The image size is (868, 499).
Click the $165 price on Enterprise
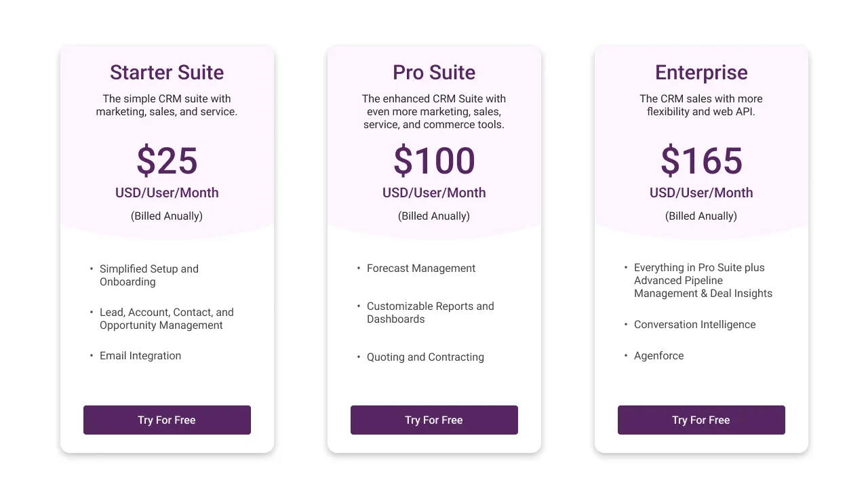click(701, 161)
